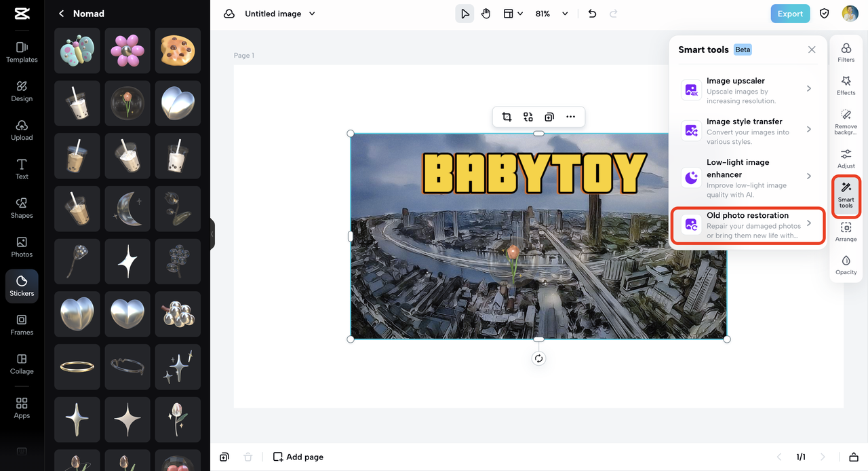The height and width of the screenshot is (471, 868).
Task: Open the Arrange panel
Action: tap(846, 232)
